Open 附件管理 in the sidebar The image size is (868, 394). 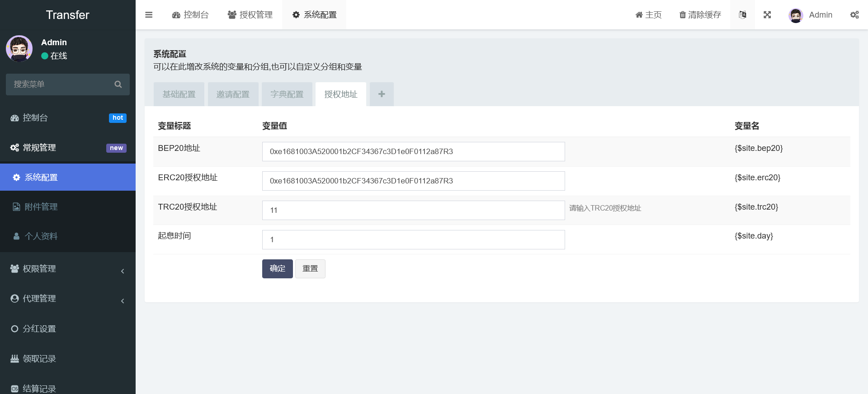pyautogui.click(x=41, y=207)
